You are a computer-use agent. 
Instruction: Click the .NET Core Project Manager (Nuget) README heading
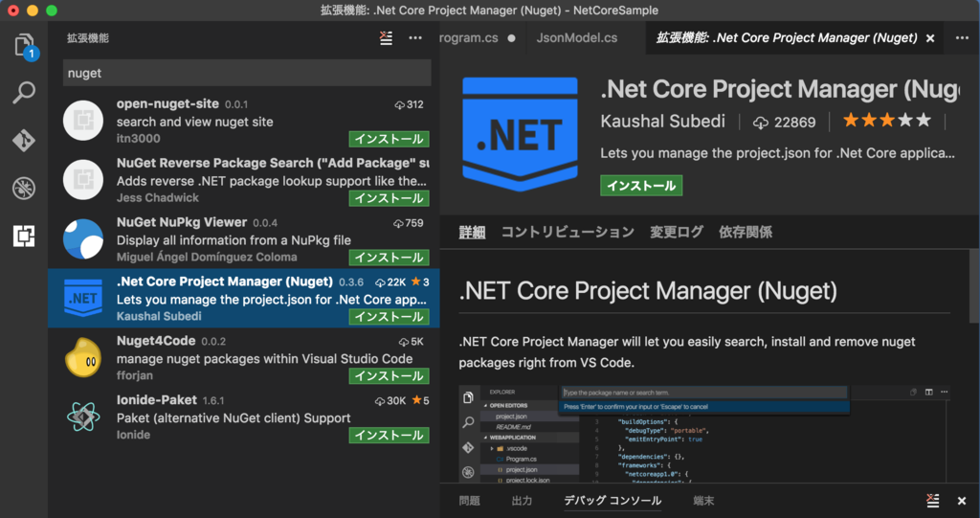tap(648, 291)
